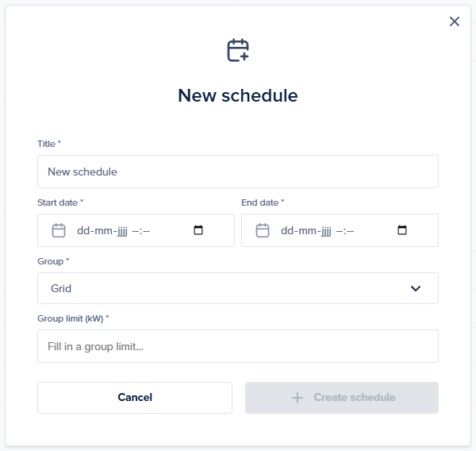Focus the Title field containing New schedule
This screenshot has width=476, height=451.
[237, 172]
